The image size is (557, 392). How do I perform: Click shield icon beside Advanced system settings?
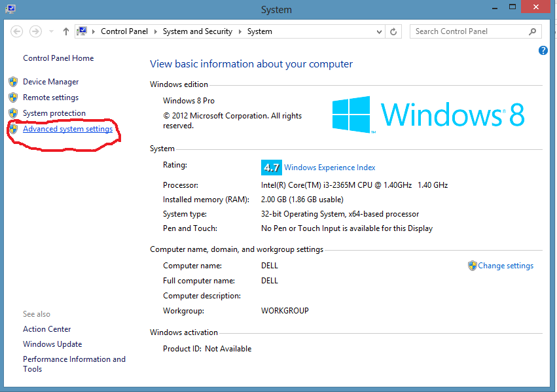coord(14,128)
